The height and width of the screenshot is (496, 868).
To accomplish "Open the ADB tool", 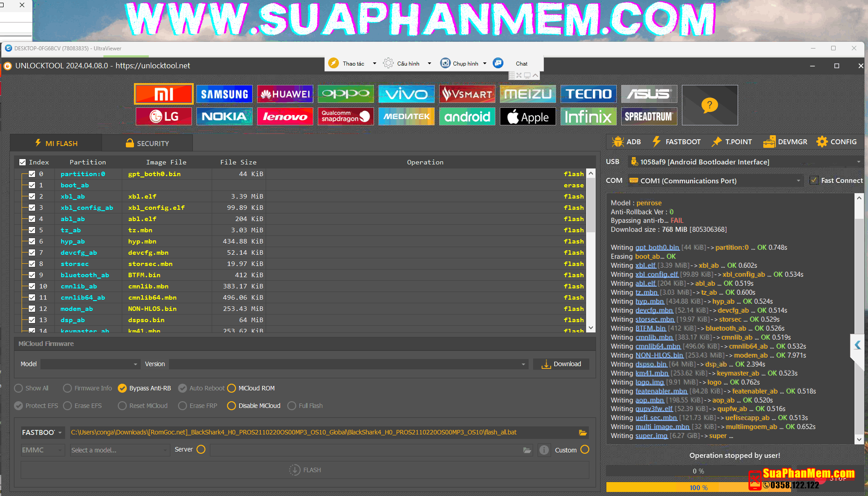I will [626, 142].
